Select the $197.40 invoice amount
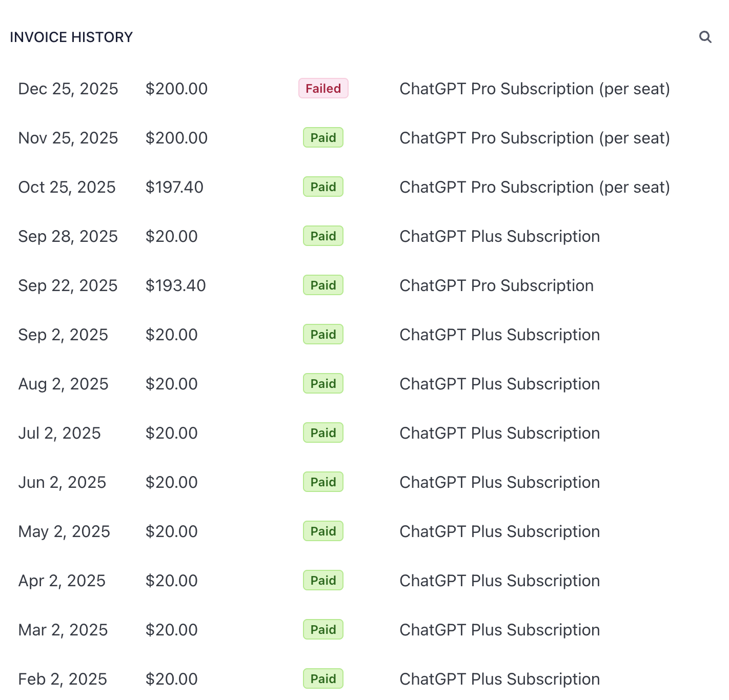 (174, 187)
